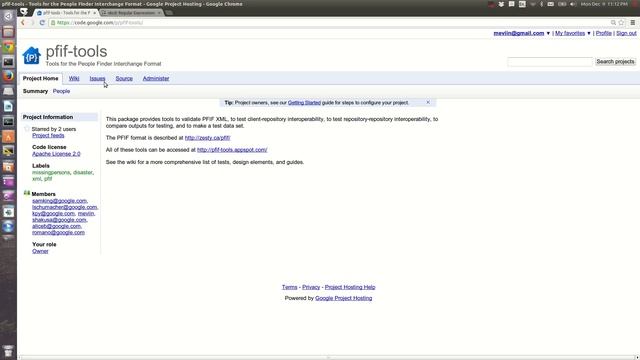Open the Getting Started guide link
This screenshot has width=640, height=360.
pos(304,103)
